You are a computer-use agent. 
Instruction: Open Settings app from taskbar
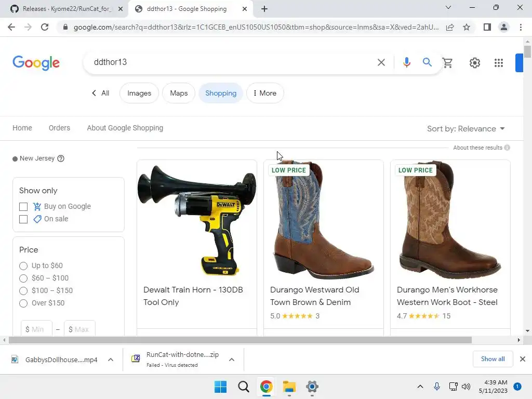[x=312, y=387]
